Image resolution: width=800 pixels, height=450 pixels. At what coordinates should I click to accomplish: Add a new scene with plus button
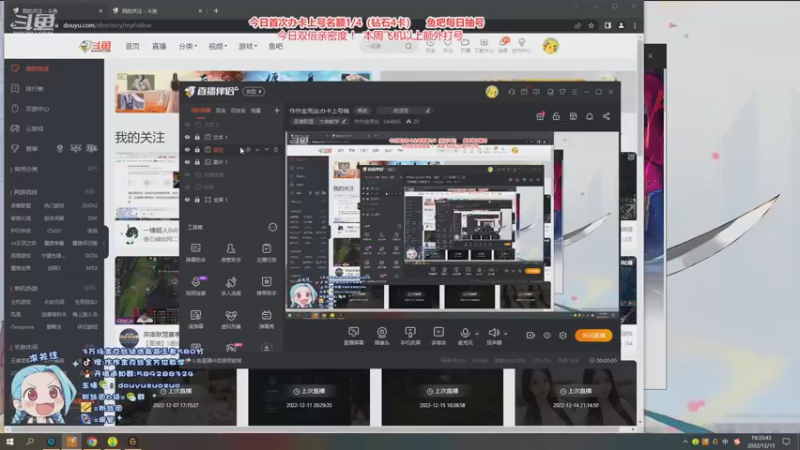pyautogui.click(x=277, y=110)
